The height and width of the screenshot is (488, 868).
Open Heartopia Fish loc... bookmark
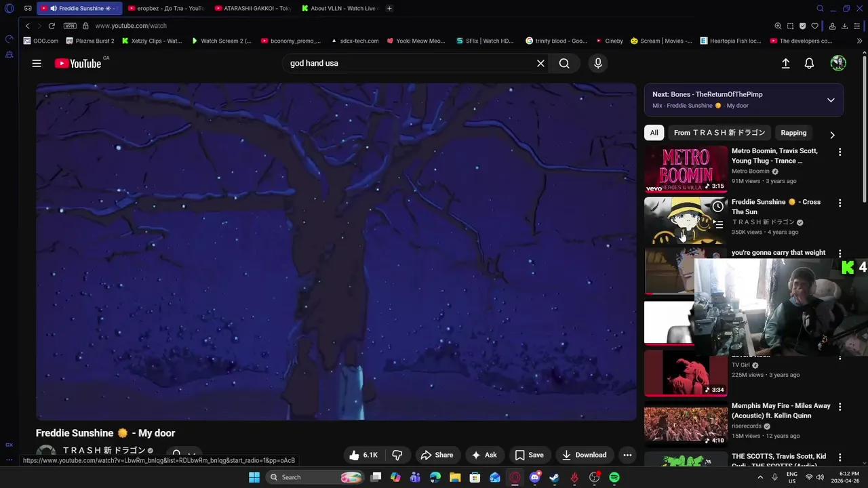coord(730,41)
